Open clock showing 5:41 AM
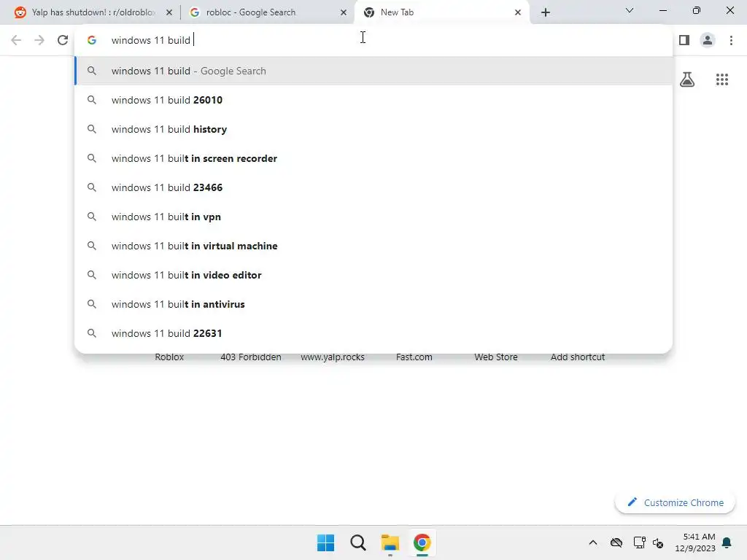747x560 pixels. (695, 542)
